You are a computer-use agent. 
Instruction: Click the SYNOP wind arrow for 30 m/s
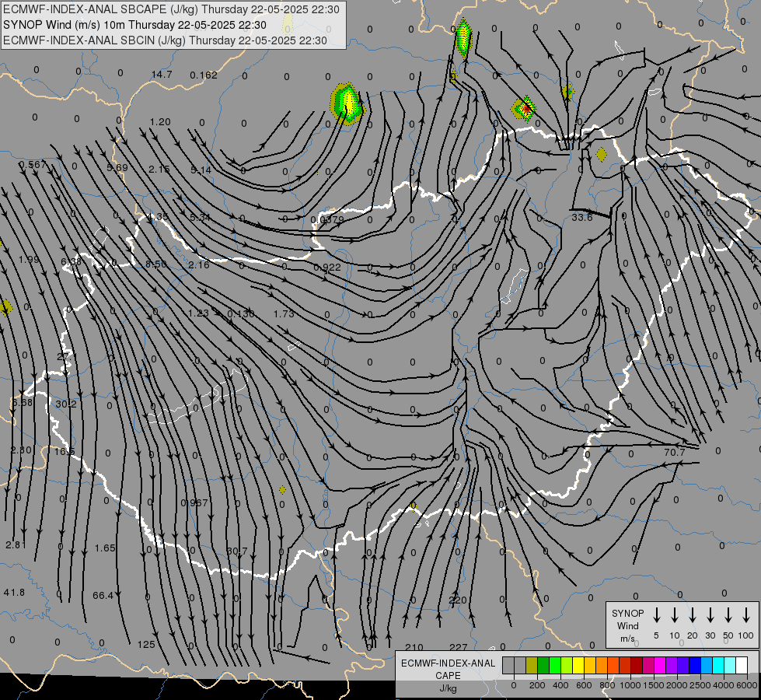click(x=710, y=615)
